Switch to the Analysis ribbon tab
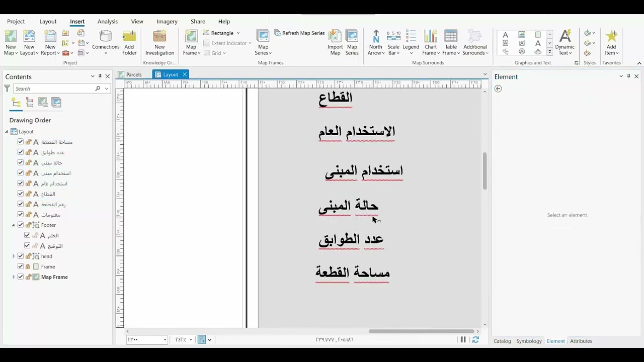This screenshot has width=644, height=362. 107,22
